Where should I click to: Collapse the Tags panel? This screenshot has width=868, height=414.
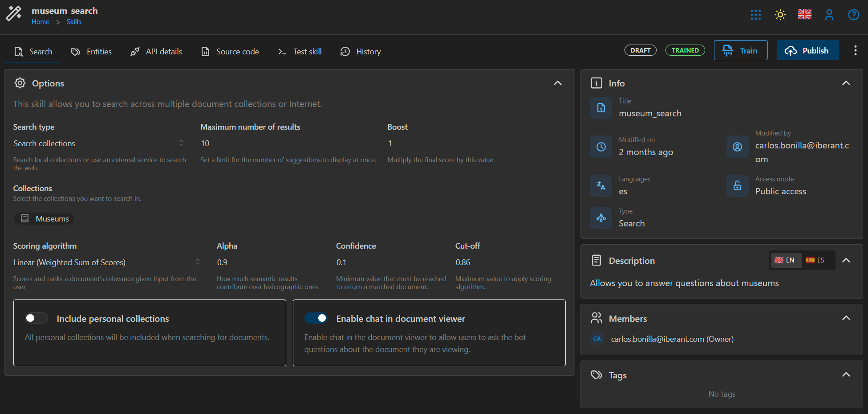click(846, 375)
